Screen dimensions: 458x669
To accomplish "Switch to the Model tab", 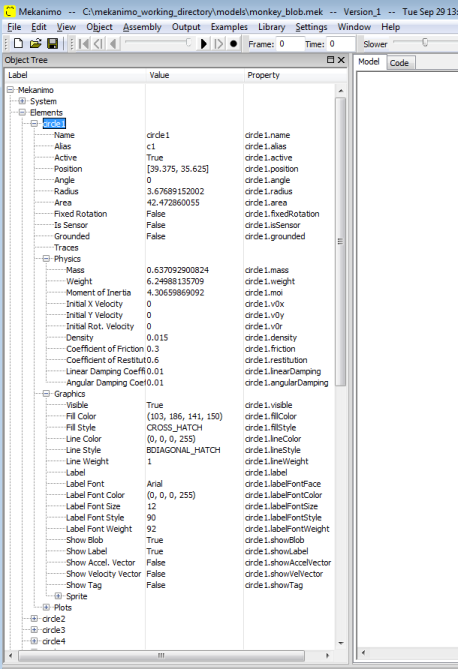I will (369, 62).
